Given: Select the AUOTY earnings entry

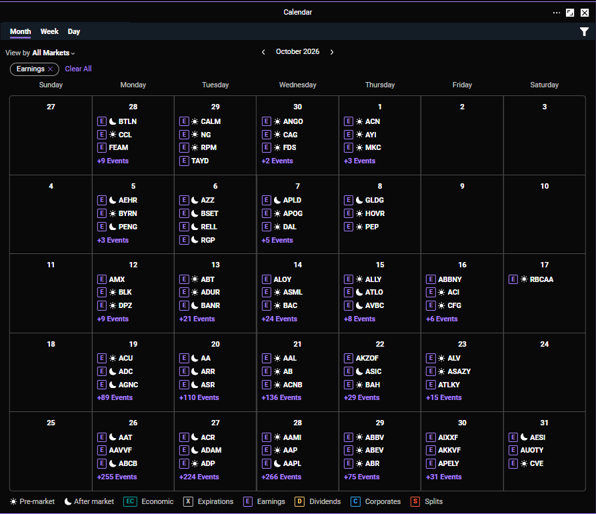Looking at the screenshot, I should [526, 450].
